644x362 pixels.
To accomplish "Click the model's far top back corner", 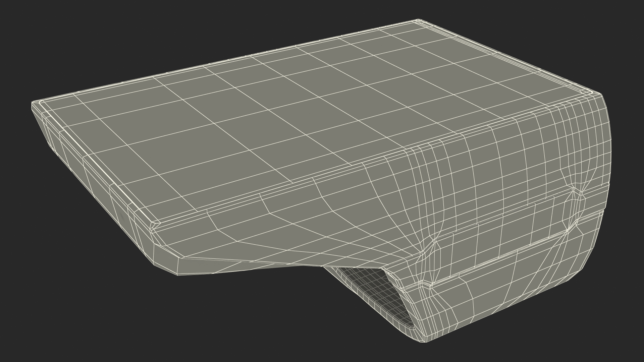I will (418, 21).
